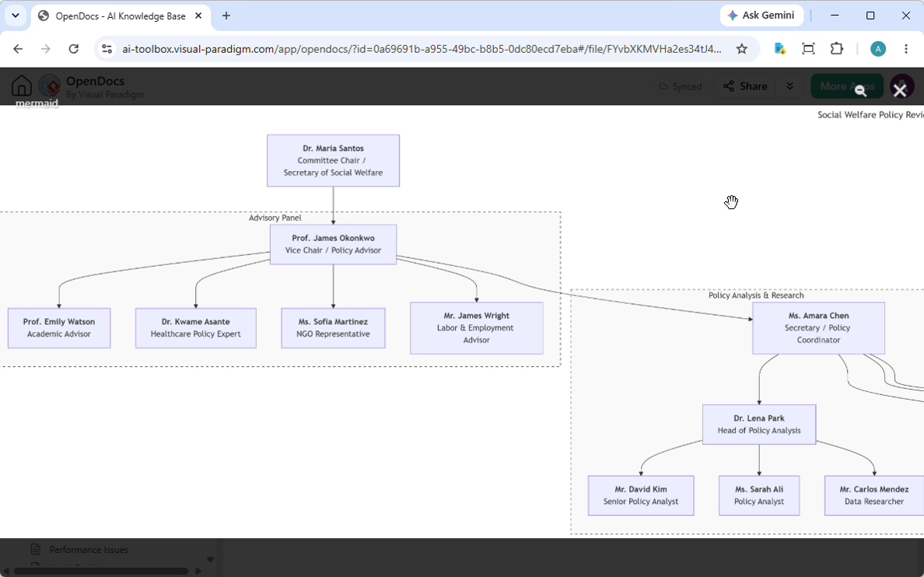924x577 pixels.
Task: Open Chrome three-dot menu
Action: (x=906, y=49)
